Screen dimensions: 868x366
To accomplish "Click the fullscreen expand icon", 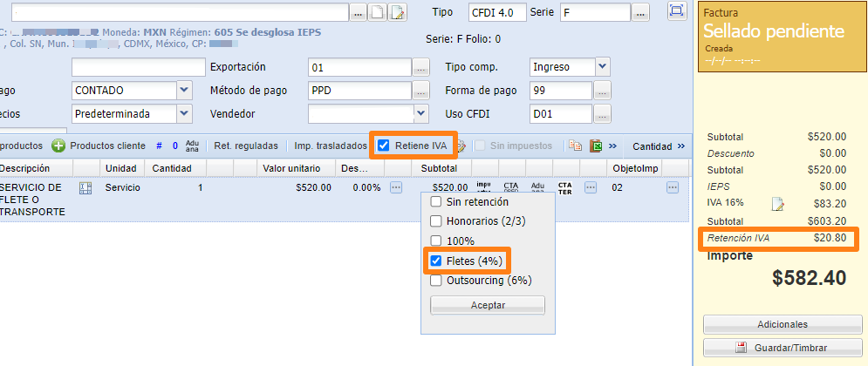I will pyautogui.click(x=676, y=11).
